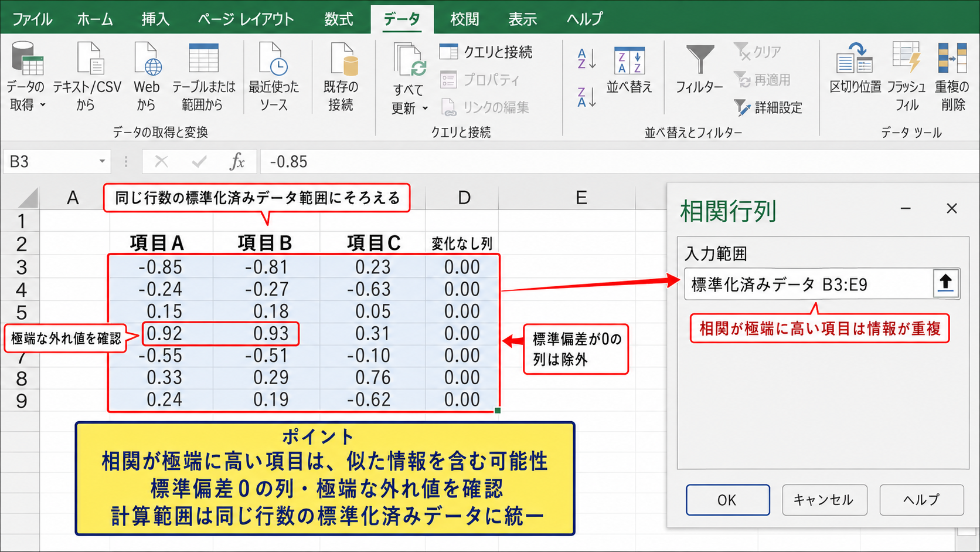Screen dimensions: 980x552
Task: Switch to the 挿入 tab
Action: 155,19
